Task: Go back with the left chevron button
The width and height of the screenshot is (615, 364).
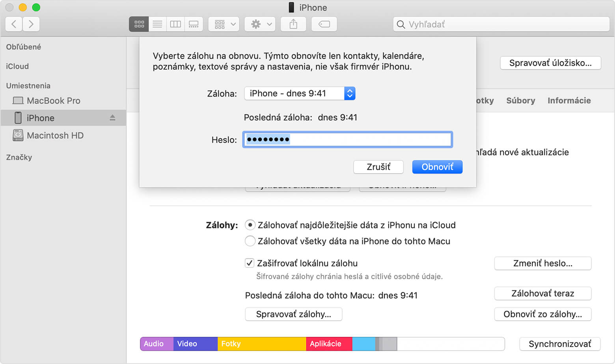Action: tap(14, 24)
